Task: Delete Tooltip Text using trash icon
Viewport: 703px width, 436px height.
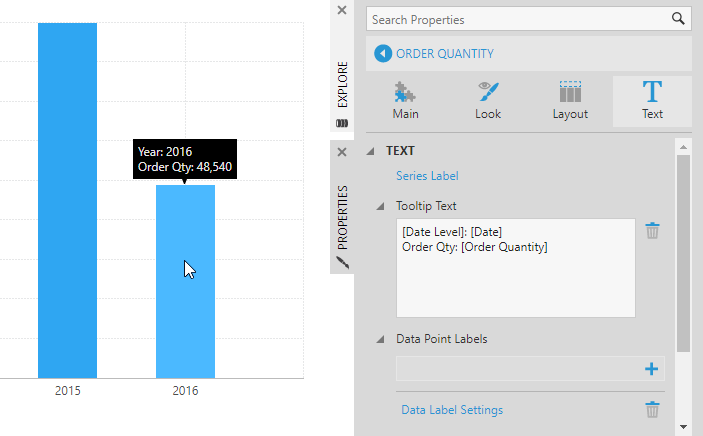Action: point(652,231)
